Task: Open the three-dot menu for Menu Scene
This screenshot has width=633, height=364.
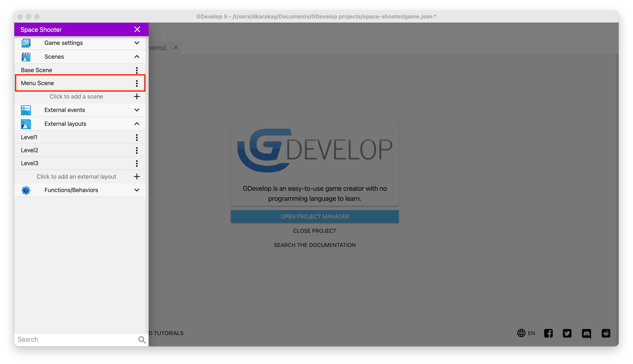Action: click(137, 83)
